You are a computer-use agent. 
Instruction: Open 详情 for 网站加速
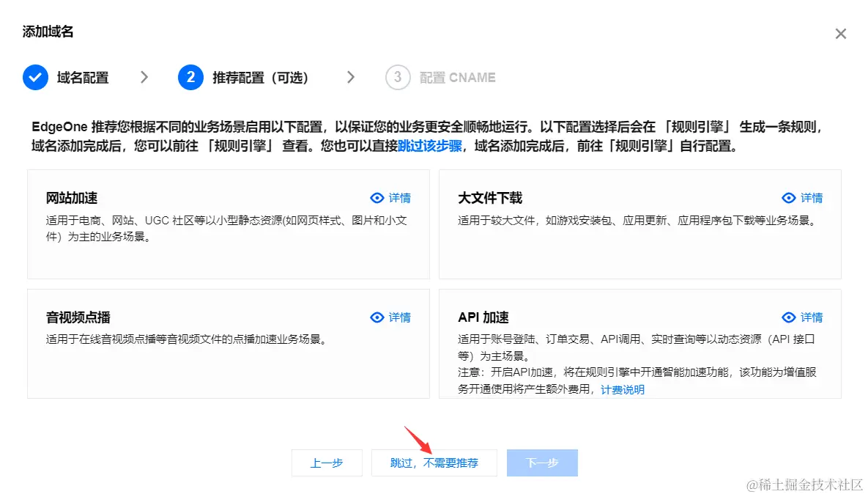click(399, 198)
